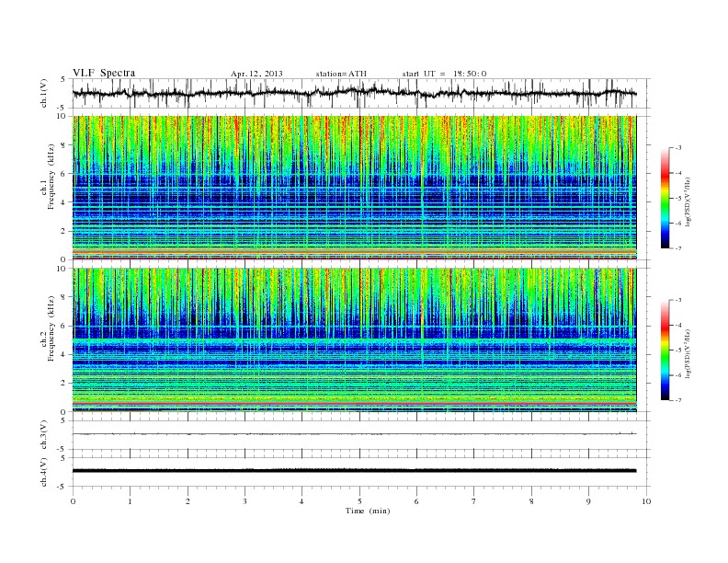Image resolution: width=728 pixels, height=563 pixels.
Task: Select the date text "Apr. 12, 2013"
Action: point(256,74)
